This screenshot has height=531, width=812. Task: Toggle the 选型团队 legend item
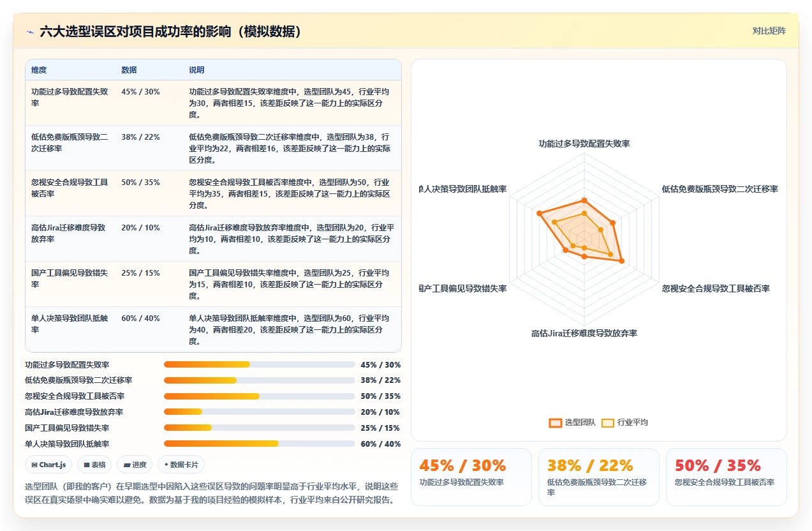572,423
